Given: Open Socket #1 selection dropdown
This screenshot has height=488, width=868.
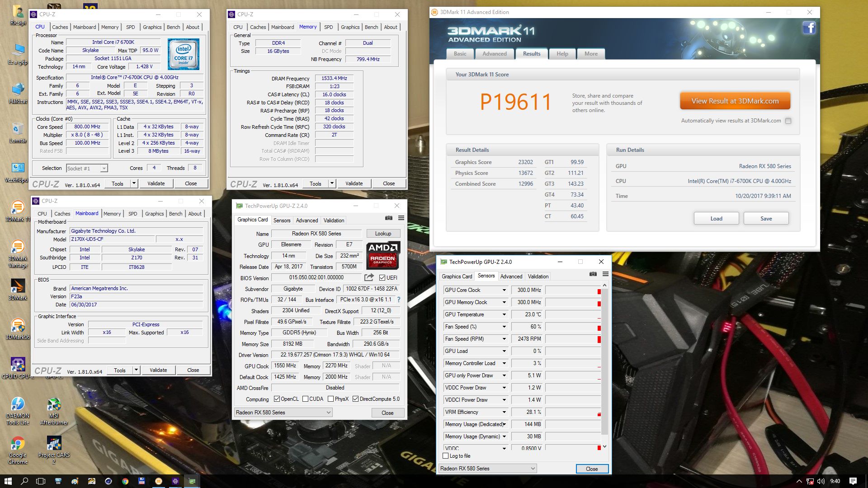Looking at the screenshot, I should pyautogui.click(x=104, y=169).
